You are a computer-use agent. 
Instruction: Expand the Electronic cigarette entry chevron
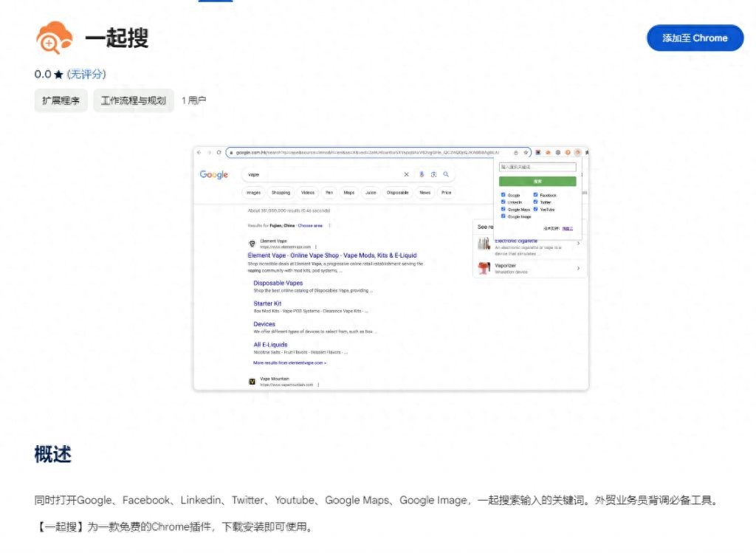point(578,244)
